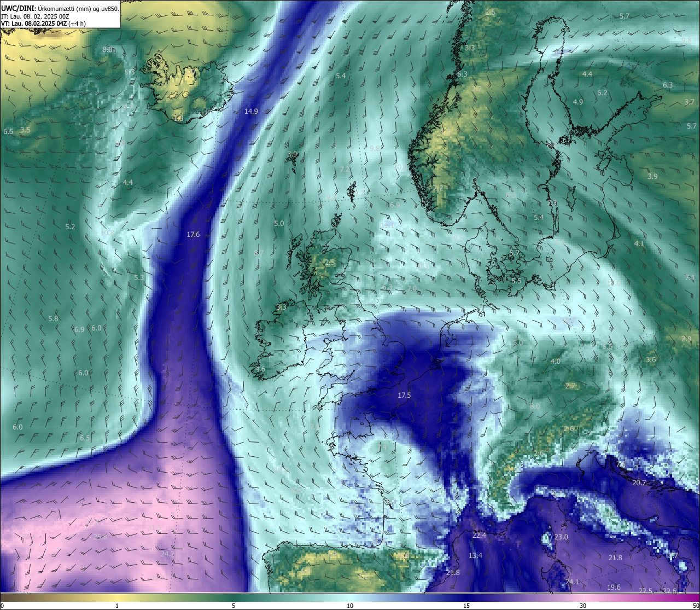Select the 4.0 value over Germany
The image size is (700, 610).
[x=555, y=362]
